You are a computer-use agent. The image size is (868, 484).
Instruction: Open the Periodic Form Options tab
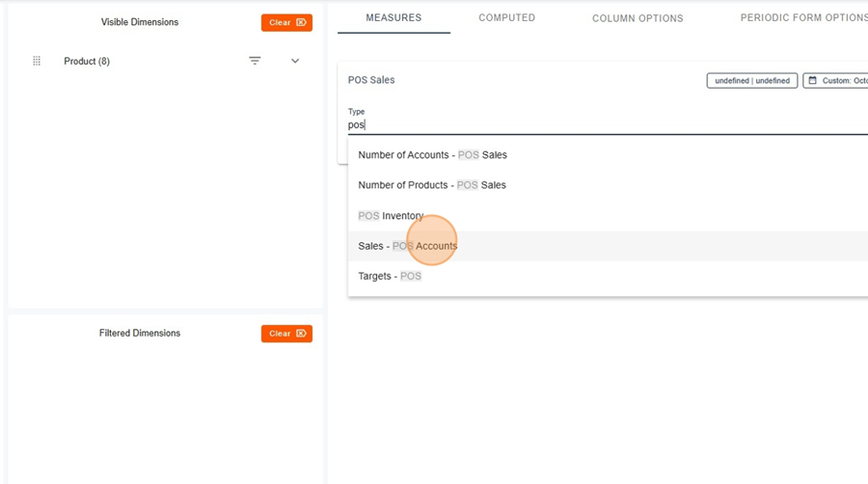point(803,17)
